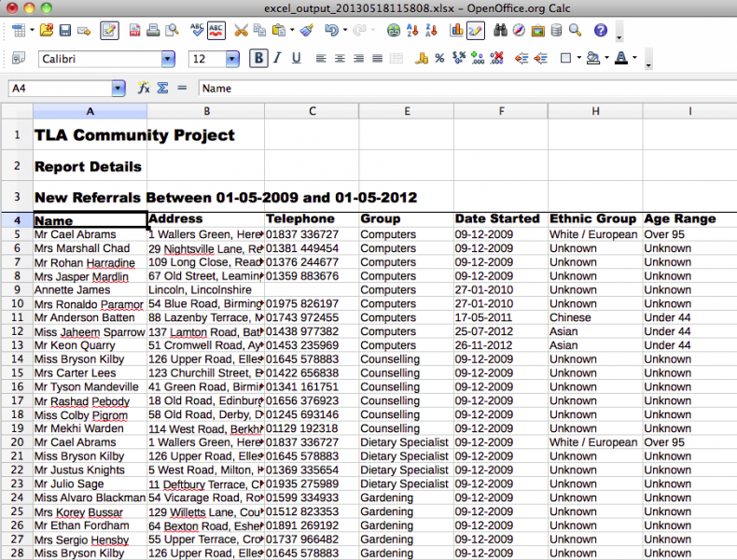Open the Styles and Formatting window
The image size is (737, 560).
click(19, 58)
